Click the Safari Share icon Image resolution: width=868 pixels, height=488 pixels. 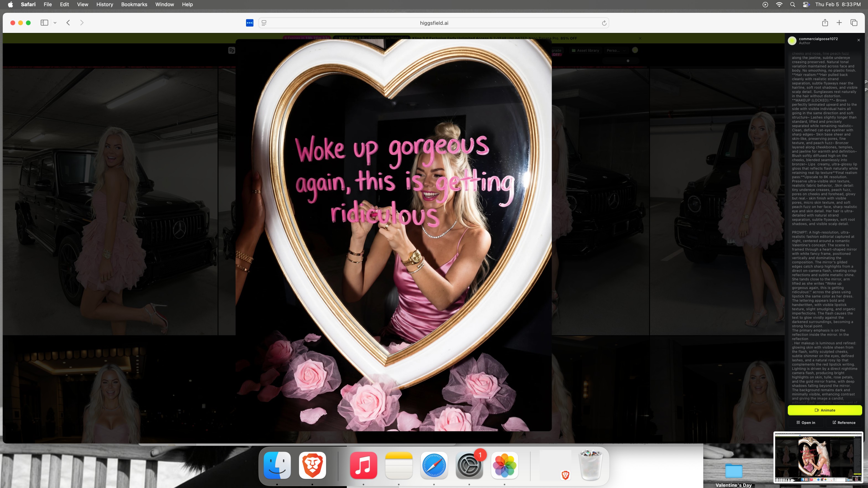point(825,23)
